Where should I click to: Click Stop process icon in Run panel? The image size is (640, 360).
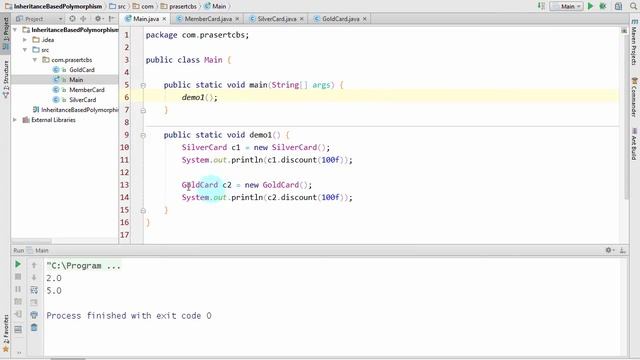(x=18, y=277)
